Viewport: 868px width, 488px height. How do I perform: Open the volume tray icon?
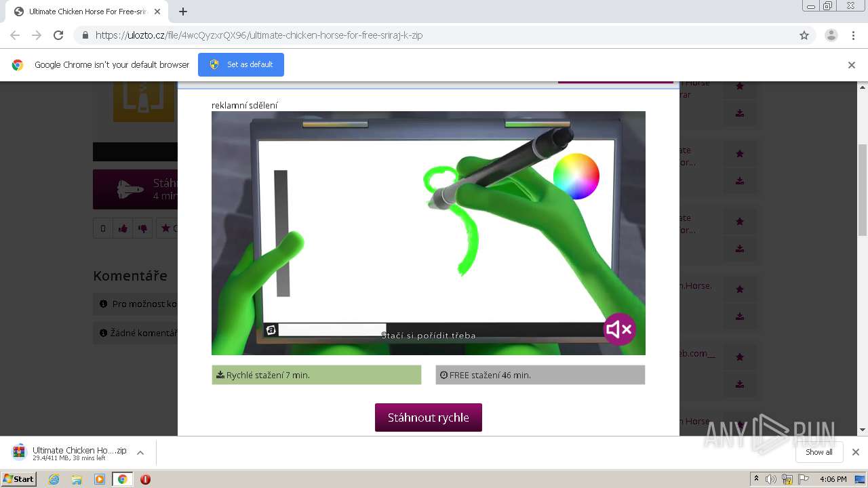tap(771, 479)
